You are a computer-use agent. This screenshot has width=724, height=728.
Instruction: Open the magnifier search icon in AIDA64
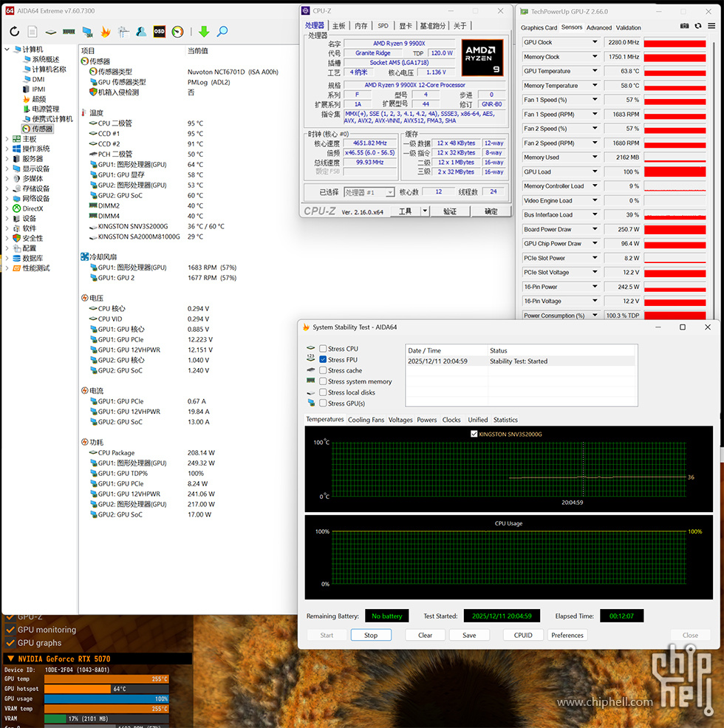222,32
